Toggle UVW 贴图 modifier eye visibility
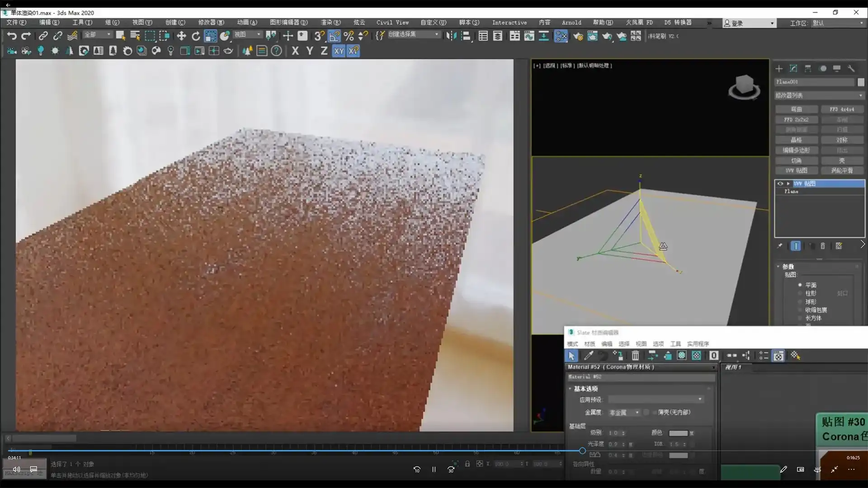Screen dimensions: 868x488 tap(780, 183)
